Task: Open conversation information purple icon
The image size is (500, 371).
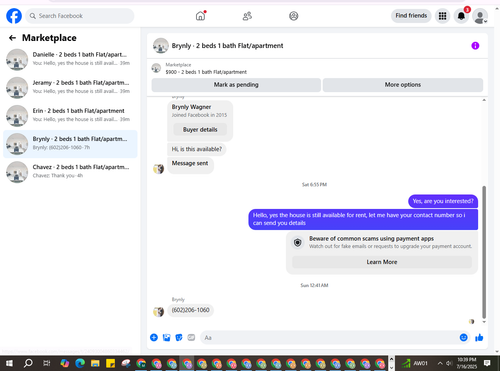Action: click(x=475, y=46)
